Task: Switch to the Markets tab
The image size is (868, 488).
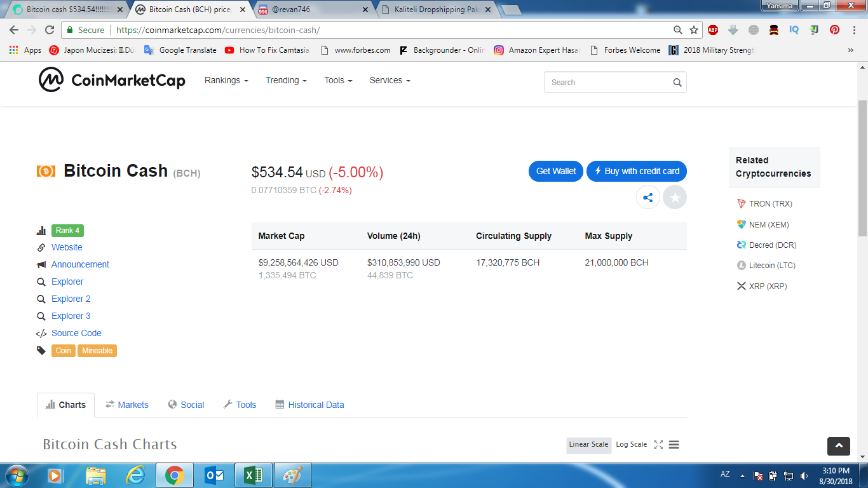Action: (x=127, y=405)
